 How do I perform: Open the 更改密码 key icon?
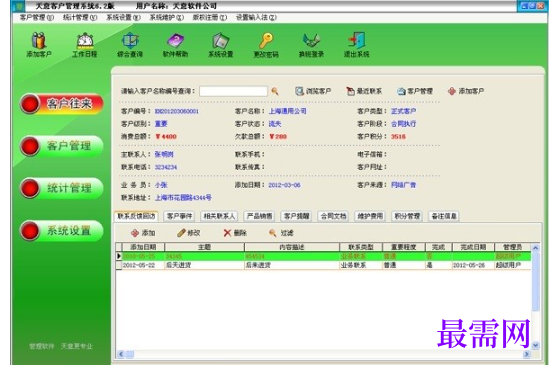(x=266, y=44)
